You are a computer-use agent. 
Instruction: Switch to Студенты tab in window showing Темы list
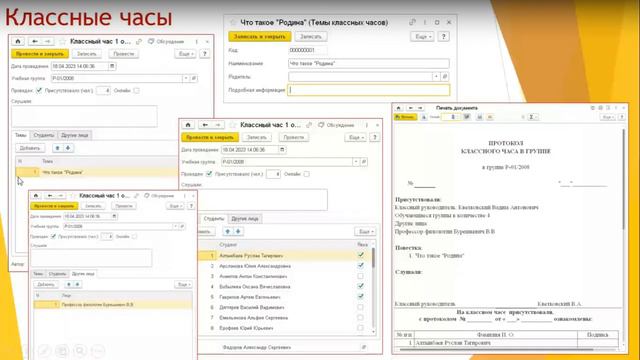pos(44,136)
